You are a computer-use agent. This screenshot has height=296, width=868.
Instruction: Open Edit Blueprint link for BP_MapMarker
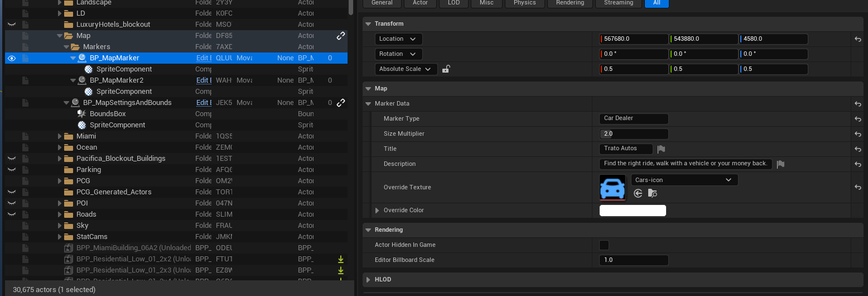tap(204, 58)
